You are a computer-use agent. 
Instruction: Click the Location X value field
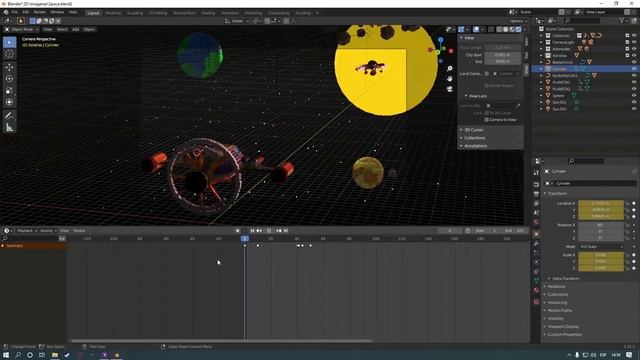click(601, 203)
